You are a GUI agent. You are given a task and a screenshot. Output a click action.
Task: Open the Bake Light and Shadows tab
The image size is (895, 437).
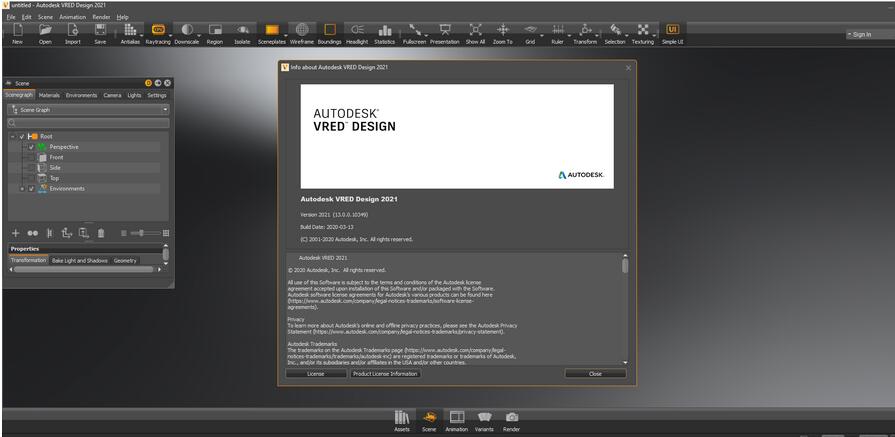coord(80,261)
